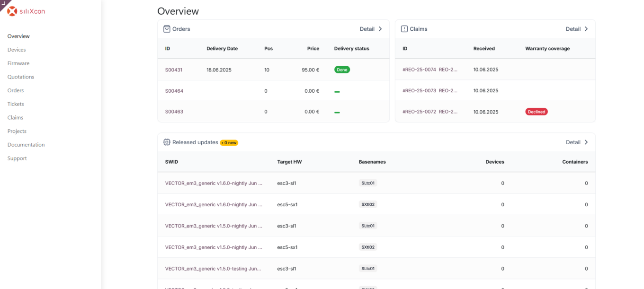
Task: Click the siliXcon logo
Action: [x=26, y=11]
